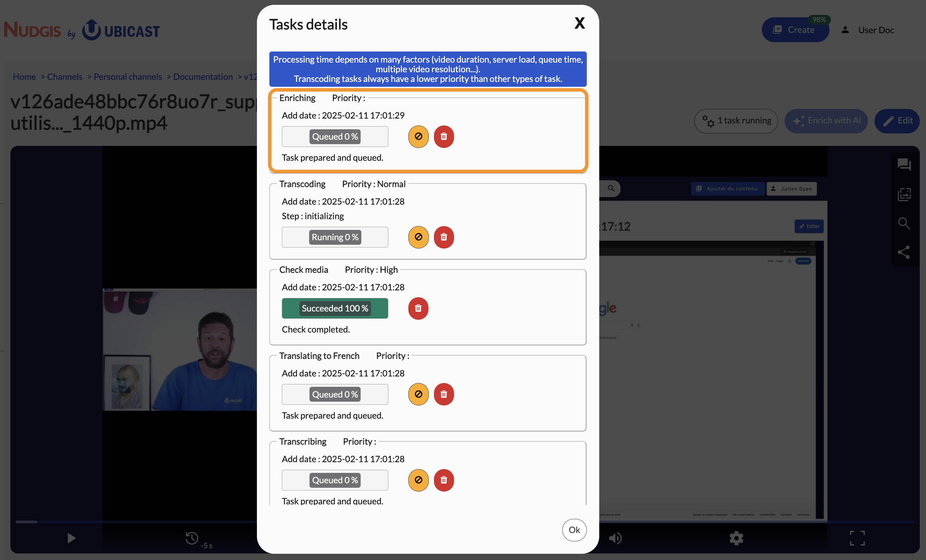Open the player search icon

pos(904,223)
